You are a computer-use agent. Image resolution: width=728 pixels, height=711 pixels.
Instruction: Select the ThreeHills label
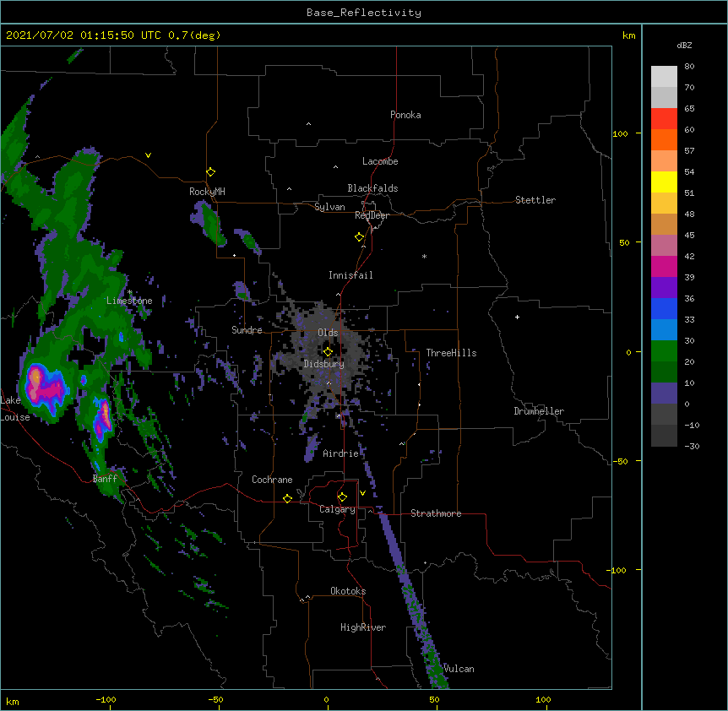(x=451, y=353)
